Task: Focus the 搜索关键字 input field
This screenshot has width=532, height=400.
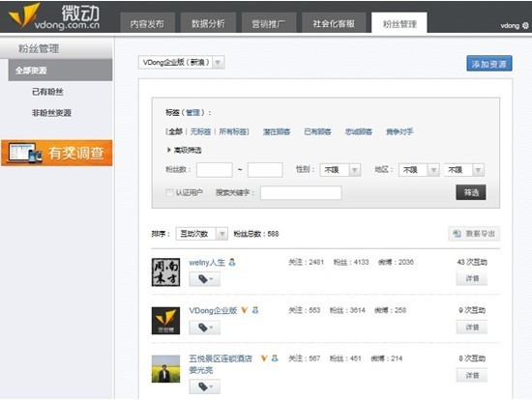Action: (x=301, y=192)
